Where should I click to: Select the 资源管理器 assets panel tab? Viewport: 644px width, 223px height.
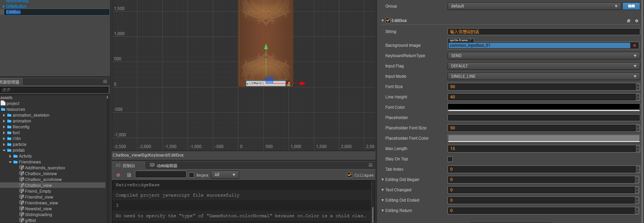[x=10, y=82]
